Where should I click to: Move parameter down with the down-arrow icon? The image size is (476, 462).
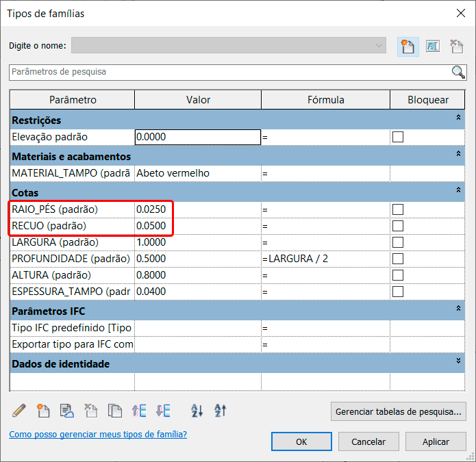163,411
